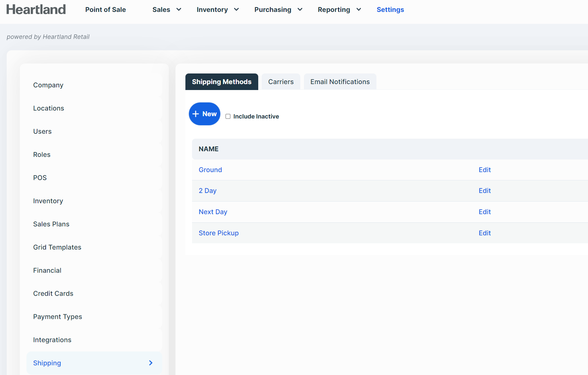Edit the 2 Day shipping method
The width and height of the screenshot is (588, 375).
(485, 191)
